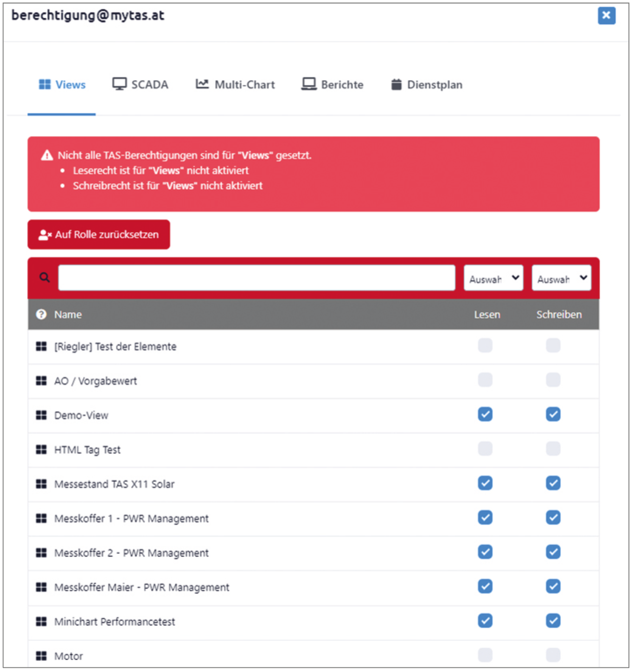
Task: Enable Lesen for AO / Vorgabewert
Action: click(x=485, y=380)
